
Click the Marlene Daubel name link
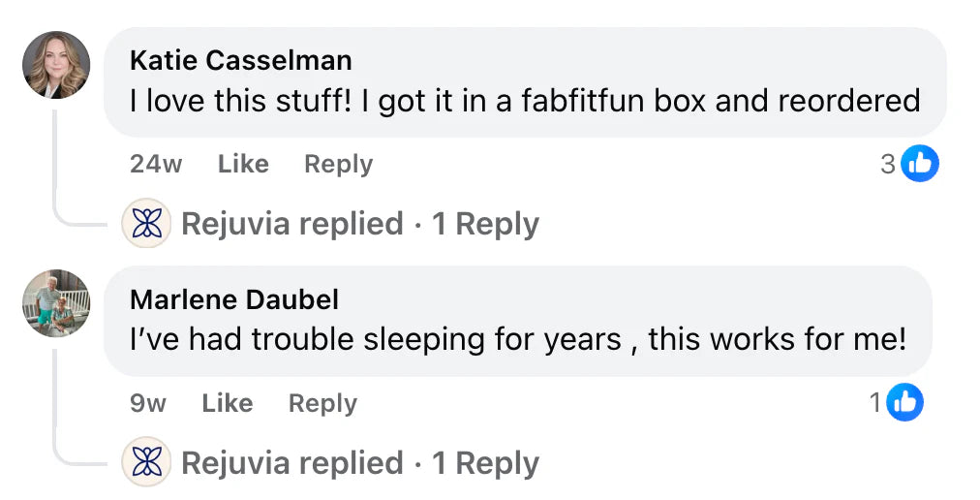click(x=234, y=299)
